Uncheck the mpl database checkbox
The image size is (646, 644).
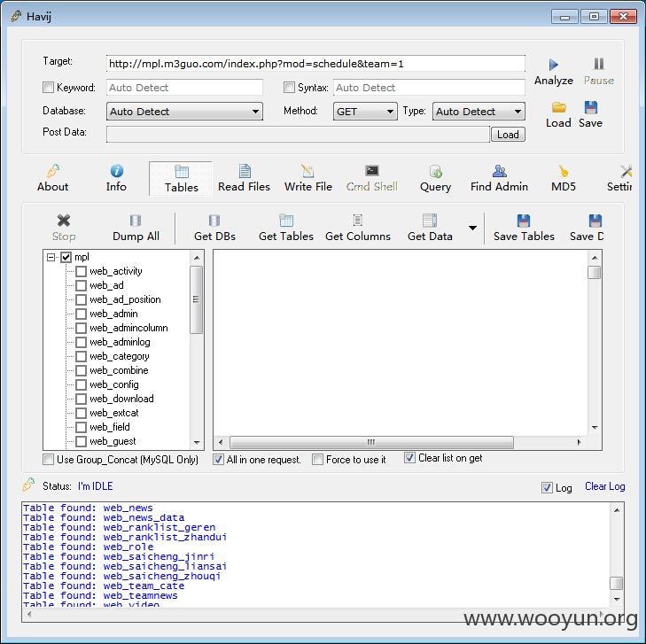[66, 258]
